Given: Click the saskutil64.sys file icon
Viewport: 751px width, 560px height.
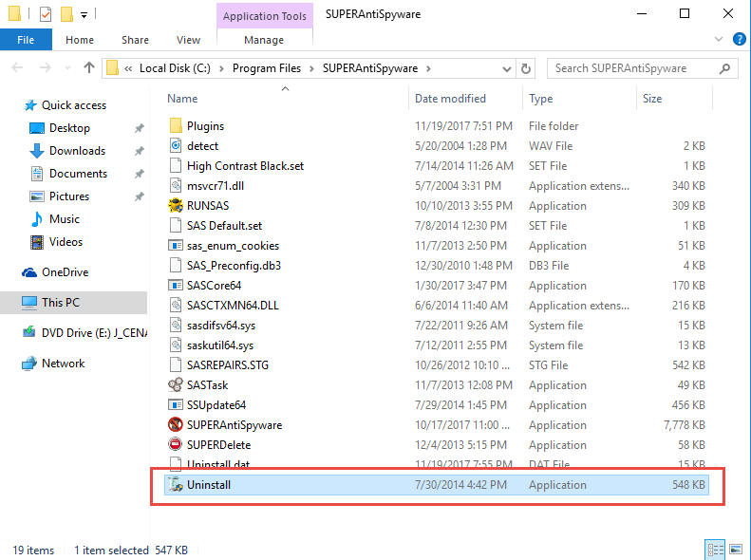Looking at the screenshot, I should (x=176, y=345).
